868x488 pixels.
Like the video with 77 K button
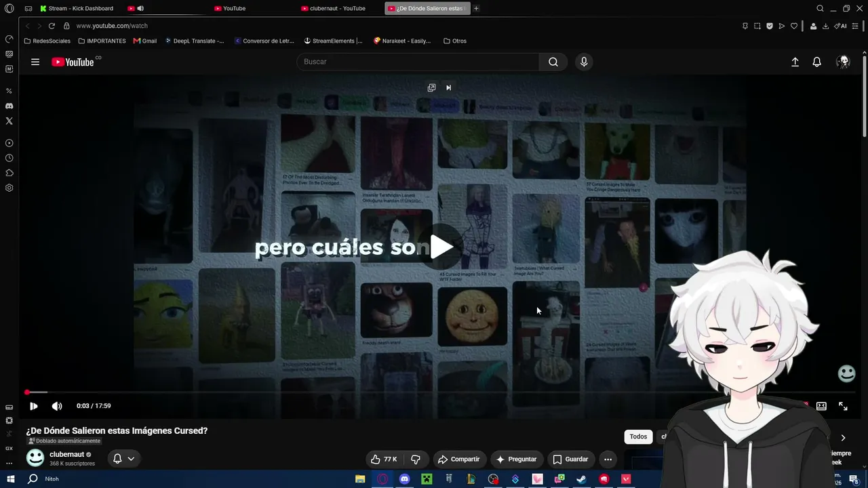[384, 459]
